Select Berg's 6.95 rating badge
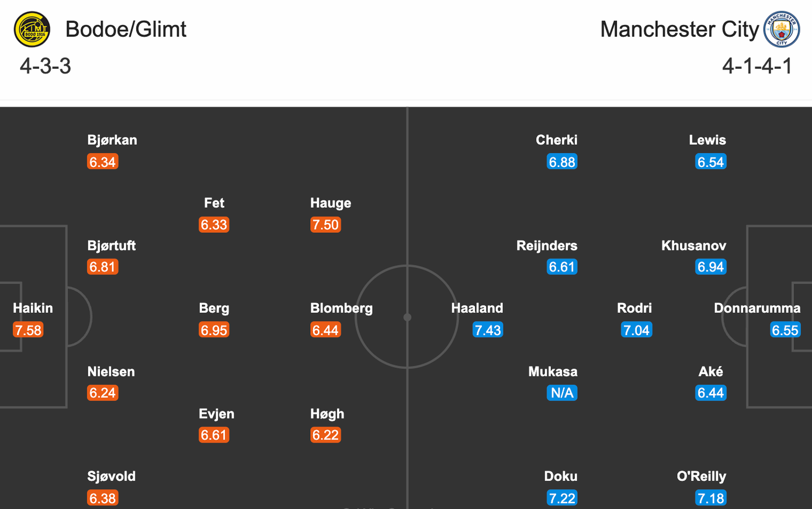Viewport: 812px width, 509px height. click(214, 330)
